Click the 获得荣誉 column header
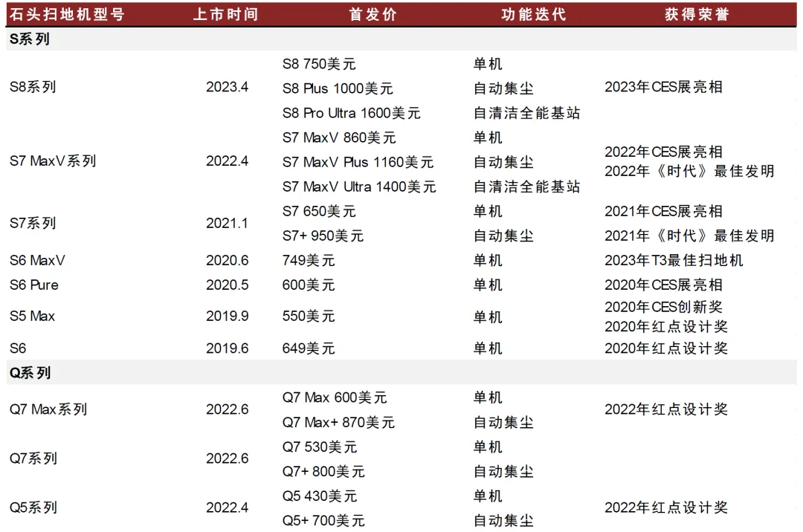This screenshot has height=532, width=803. pos(697,14)
